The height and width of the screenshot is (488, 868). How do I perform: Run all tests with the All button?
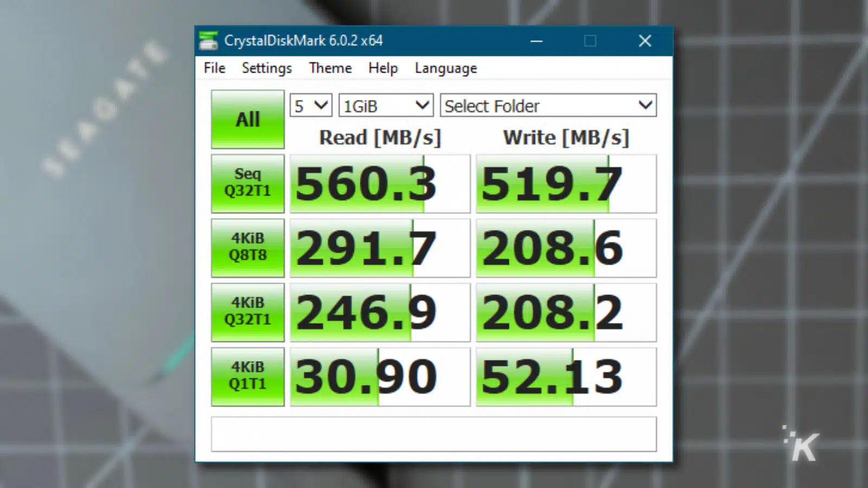(247, 119)
